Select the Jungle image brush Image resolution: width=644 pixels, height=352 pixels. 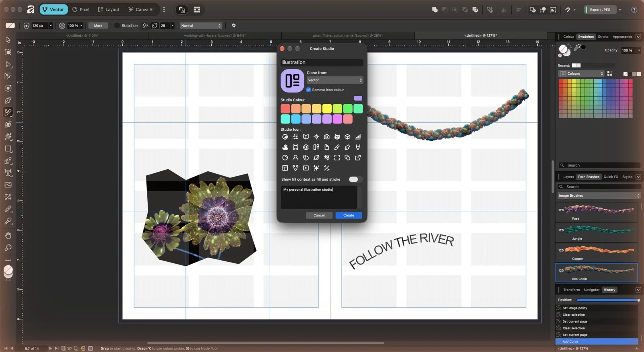597,233
